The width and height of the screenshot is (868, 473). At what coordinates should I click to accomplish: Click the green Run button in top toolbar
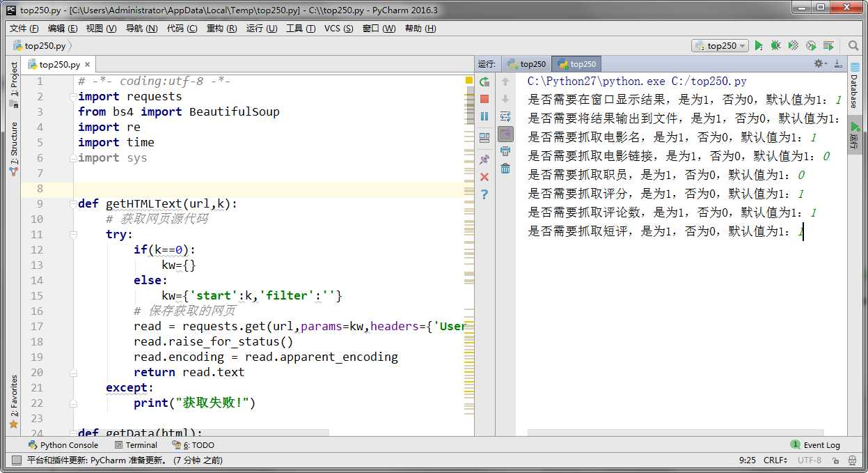pos(758,46)
